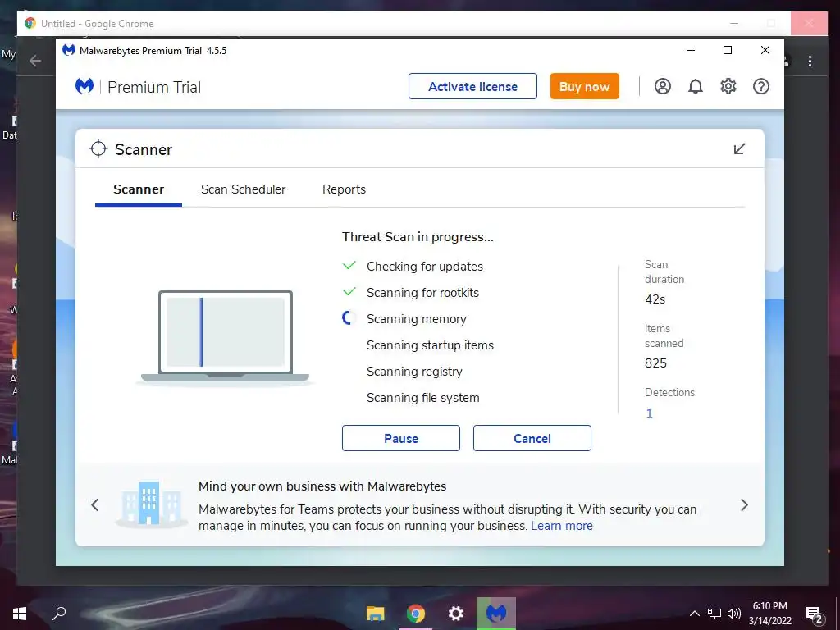Switch to the Scan Scheduler tab

pos(243,189)
